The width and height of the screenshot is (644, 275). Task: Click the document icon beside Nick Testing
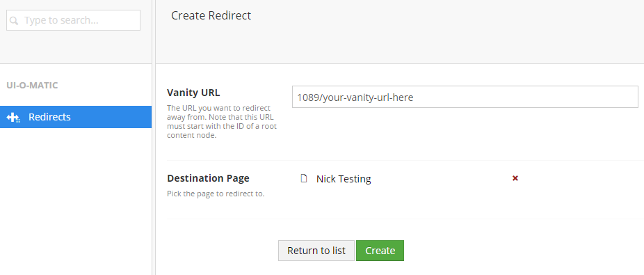click(304, 178)
